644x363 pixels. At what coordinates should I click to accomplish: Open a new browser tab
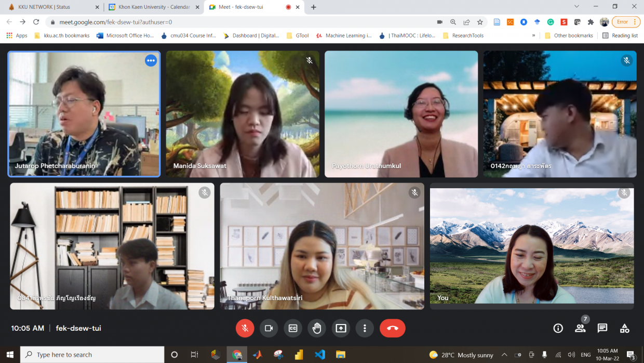click(314, 7)
